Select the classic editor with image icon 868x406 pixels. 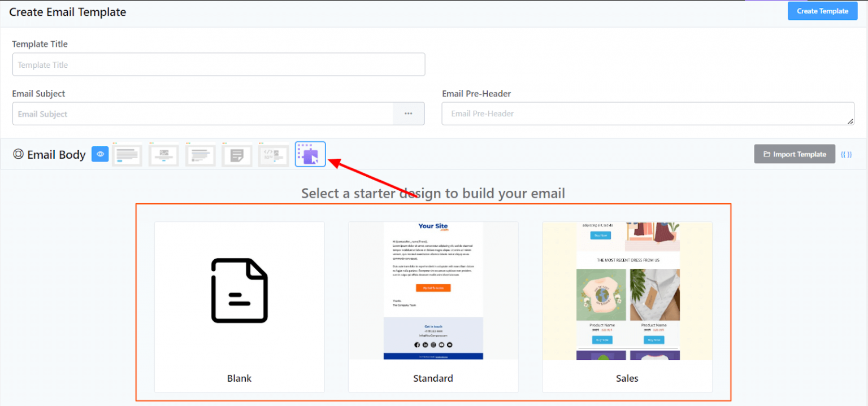point(164,155)
